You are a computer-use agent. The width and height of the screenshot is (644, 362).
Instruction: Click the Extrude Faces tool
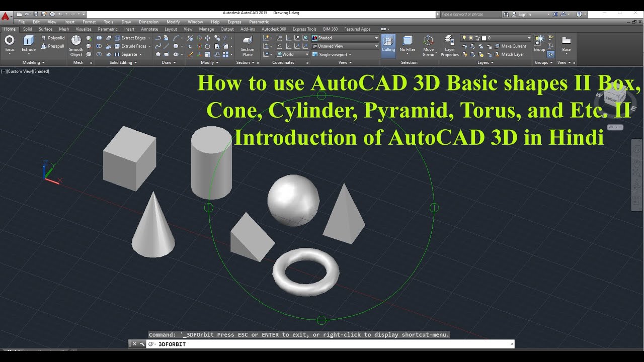point(132,46)
